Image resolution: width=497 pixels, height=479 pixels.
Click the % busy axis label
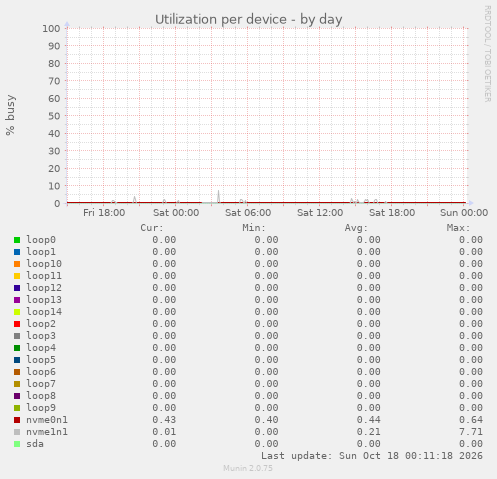pos(10,115)
